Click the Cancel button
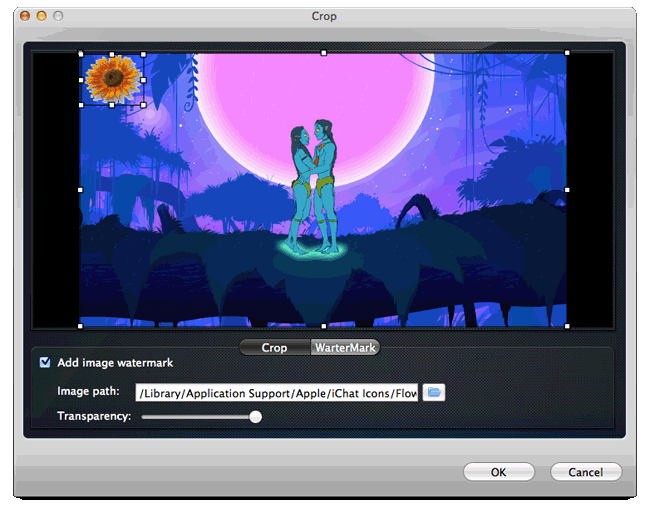 click(586, 472)
